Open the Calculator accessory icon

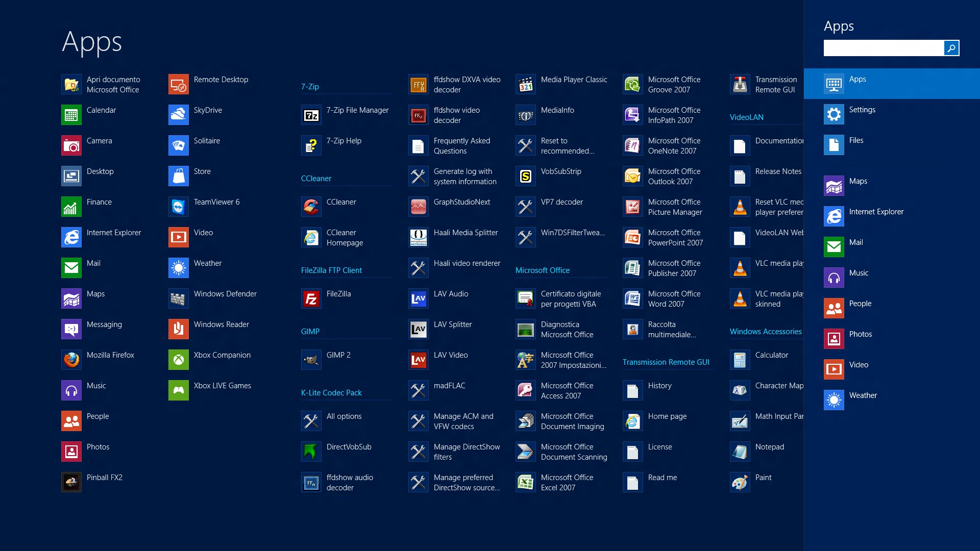(x=740, y=360)
